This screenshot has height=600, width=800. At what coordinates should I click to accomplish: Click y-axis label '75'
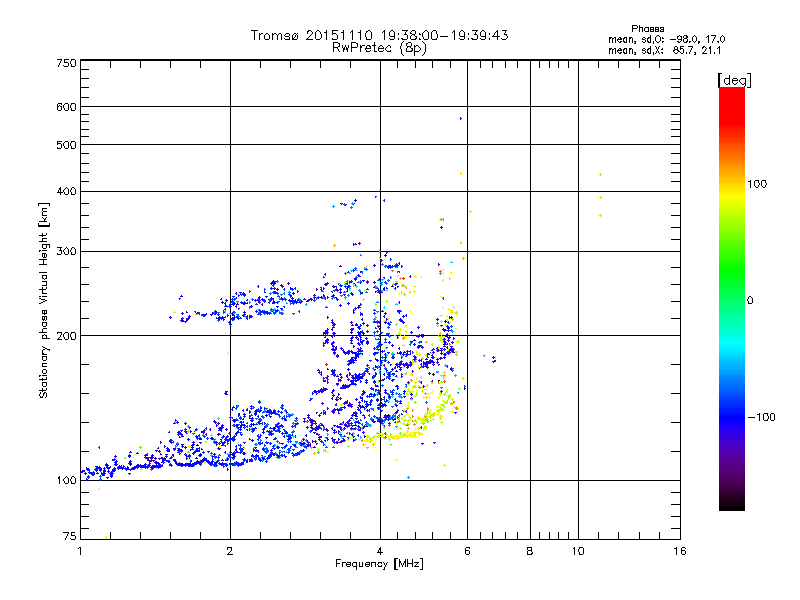(x=70, y=536)
